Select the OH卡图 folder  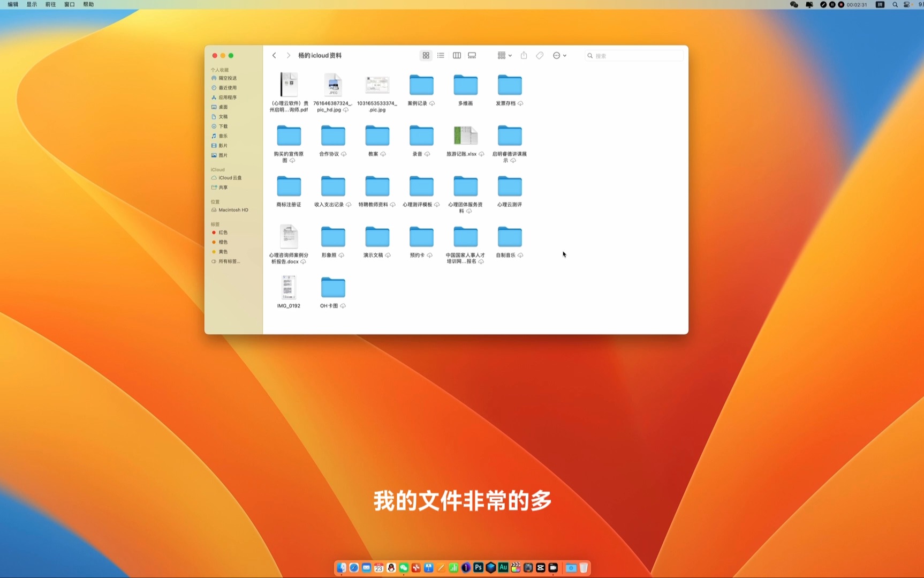(333, 288)
